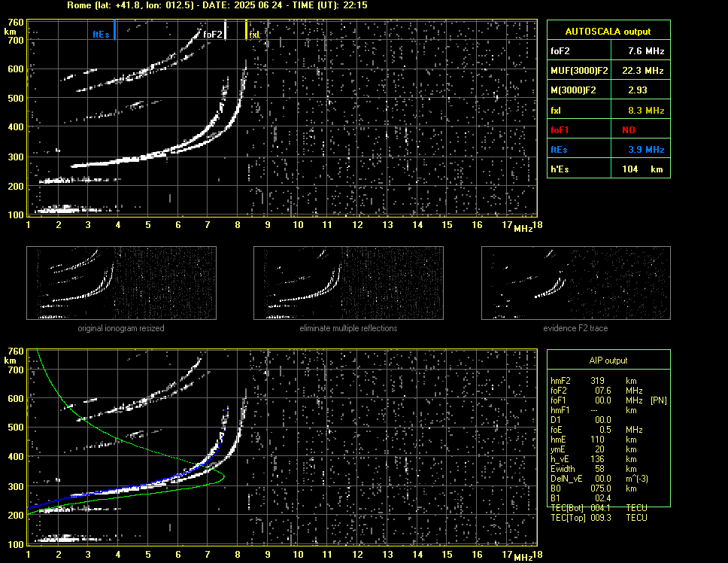Image resolution: width=728 pixels, height=563 pixels.
Task: Click the 'AUTOSCALA output' table header
Action: pyautogui.click(x=608, y=31)
